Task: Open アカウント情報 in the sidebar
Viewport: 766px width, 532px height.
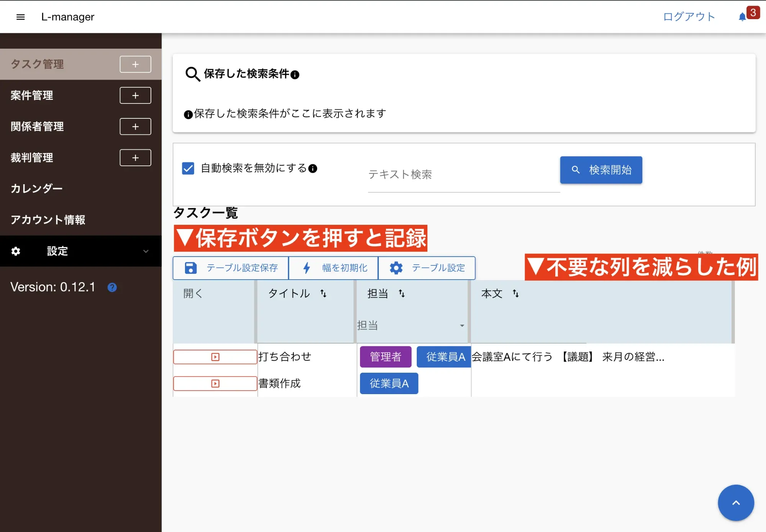Action: point(48,220)
